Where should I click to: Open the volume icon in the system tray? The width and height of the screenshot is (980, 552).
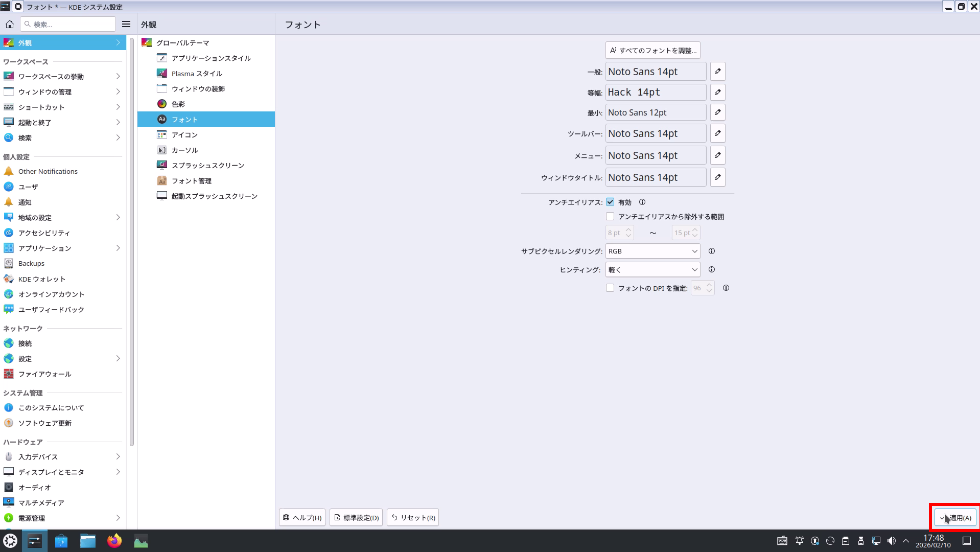[x=891, y=541]
